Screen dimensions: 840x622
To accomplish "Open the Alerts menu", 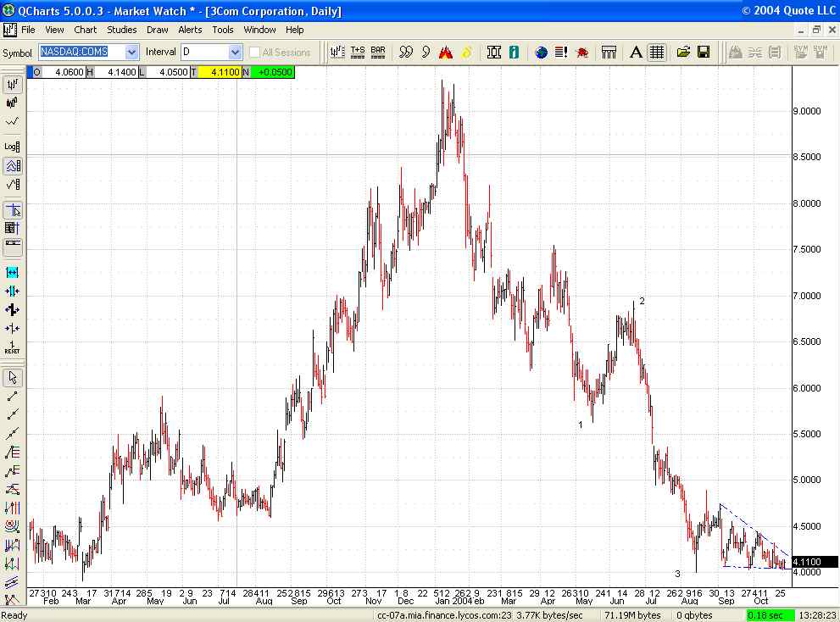I will point(190,30).
